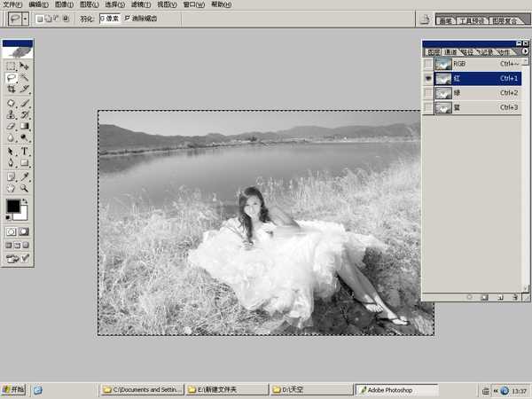The height and width of the screenshot is (399, 532).
Task: Select the Move tool
Action: 25,66
